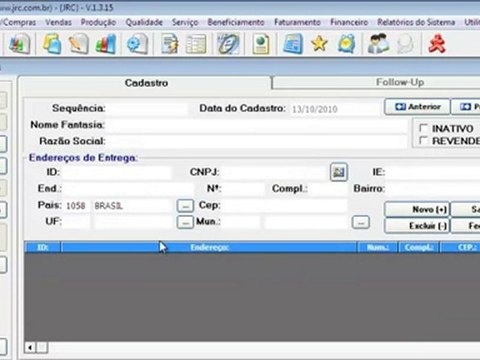Click the yellow documents with lock icon
Viewport: 480px width, 360px height.
(52, 44)
